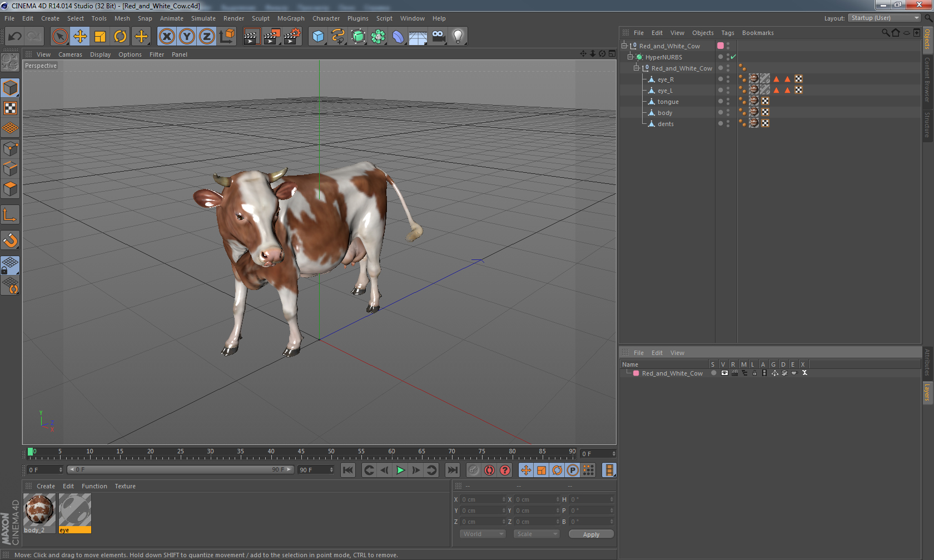
Task: Toggle X axis lock
Action: [167, 37]
